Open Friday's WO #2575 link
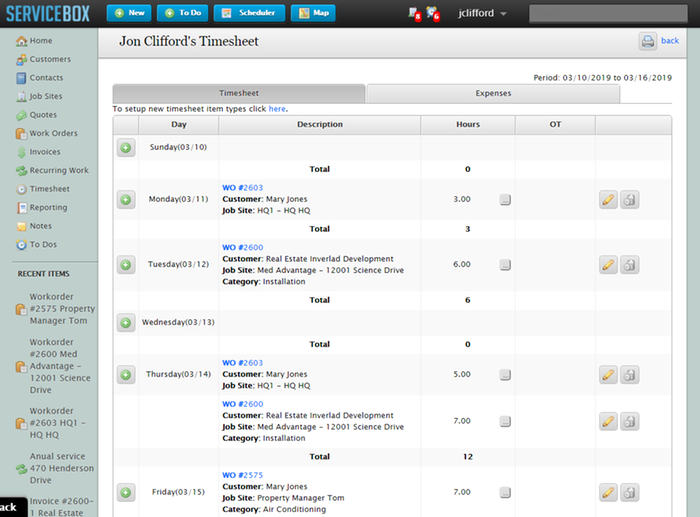The width and height of the screenshot is (700, 517). click(x=242, y=475)
